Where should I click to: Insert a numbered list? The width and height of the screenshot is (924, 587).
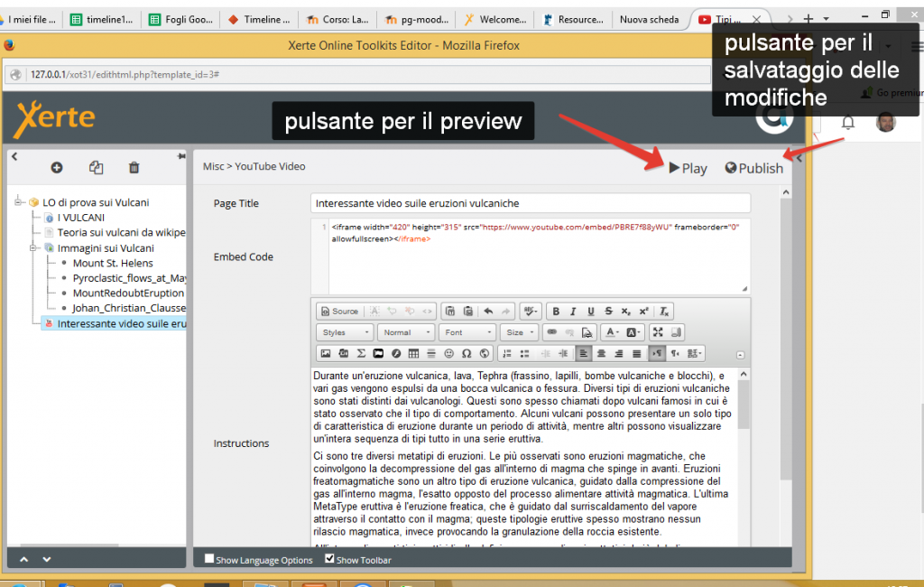point(507,353)
